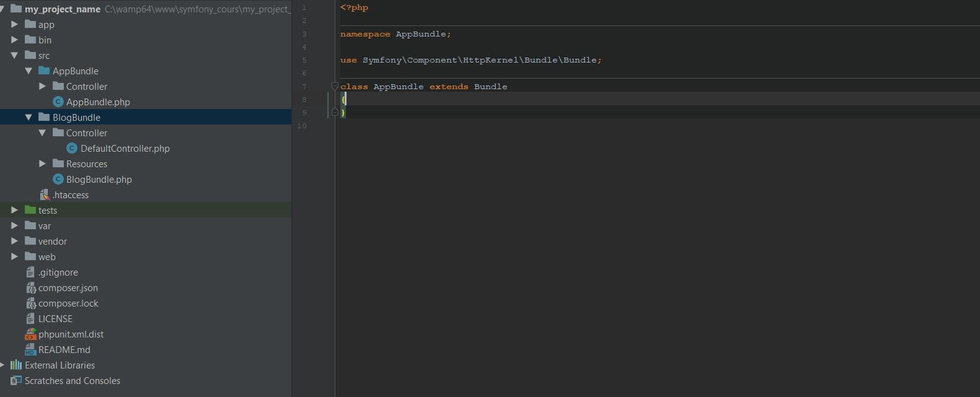This screenshot has height=397, width=980.
Task: Click the bin folder icon
Action: click(x=30, y=40)
